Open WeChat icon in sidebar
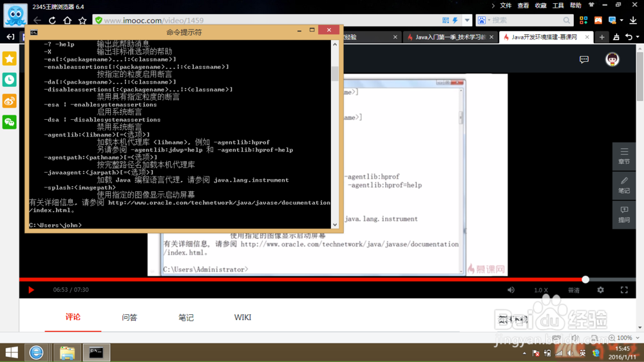This screenshot has height=362, width=644. [x=10, y=122]
